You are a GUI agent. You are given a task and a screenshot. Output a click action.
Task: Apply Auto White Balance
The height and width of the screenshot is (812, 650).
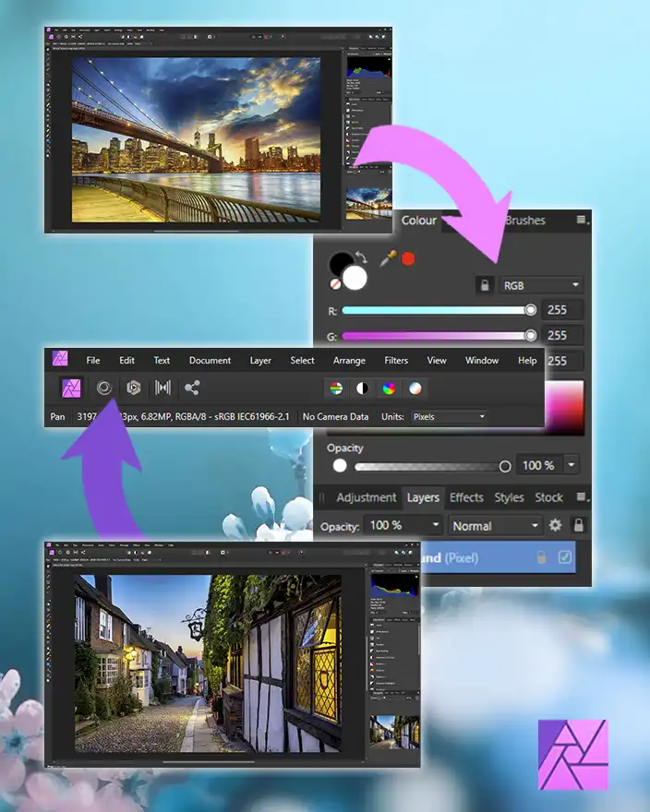[x=416, y=388]
